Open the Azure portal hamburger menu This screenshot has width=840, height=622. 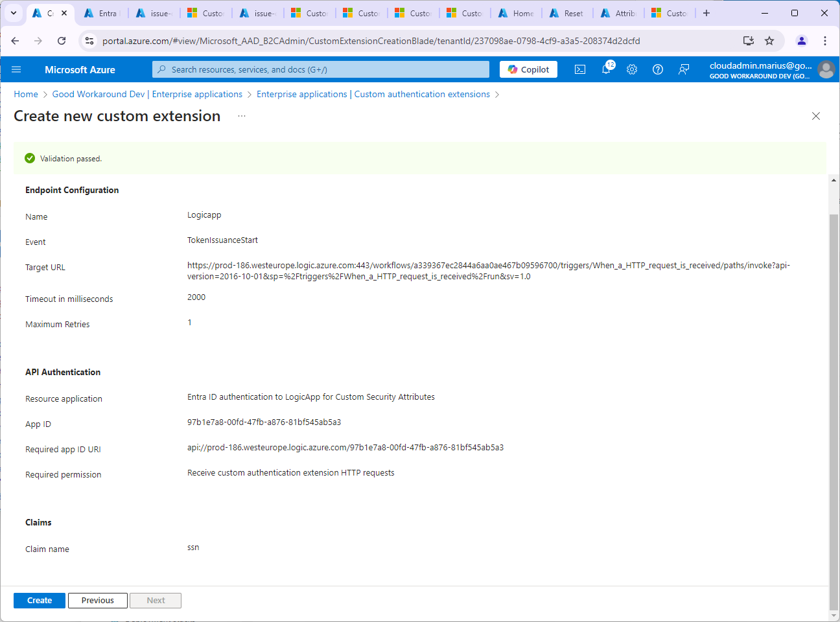pyautogui.click(x=16, y=69)
